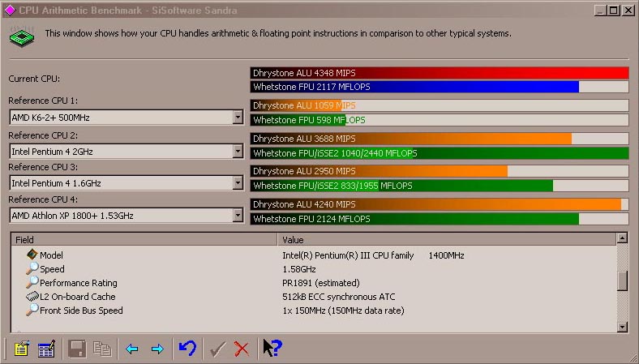Open Reference CPU 1 dropdown arrow
639x364 pixels.
tap(238, 118)
